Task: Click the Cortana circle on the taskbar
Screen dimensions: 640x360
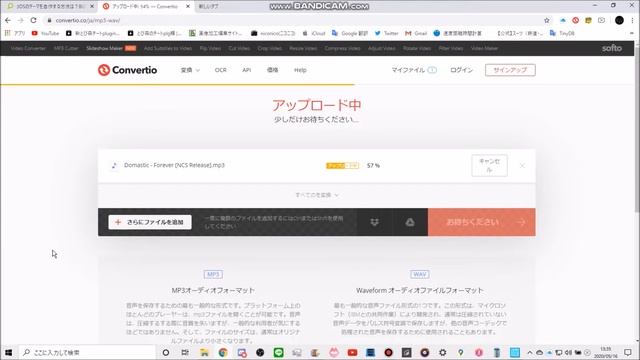Action: tap(166, 352)
